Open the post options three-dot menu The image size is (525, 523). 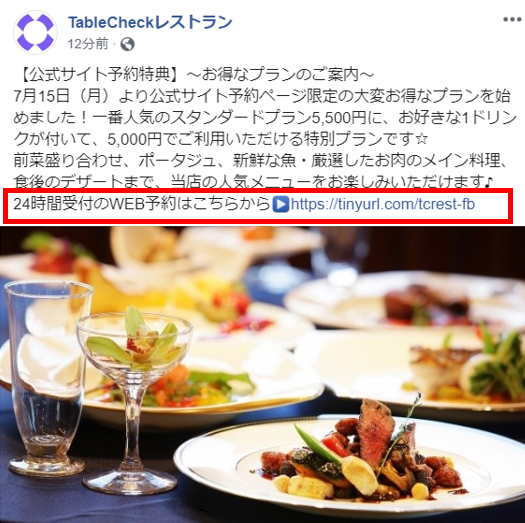(512, 19)
